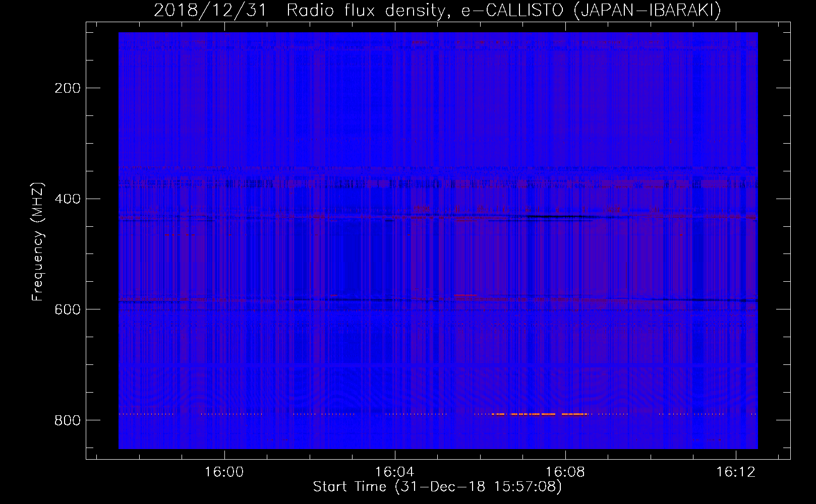Click the frequency tick label '400'
816x504 pixels.
(x=68, y=199)
